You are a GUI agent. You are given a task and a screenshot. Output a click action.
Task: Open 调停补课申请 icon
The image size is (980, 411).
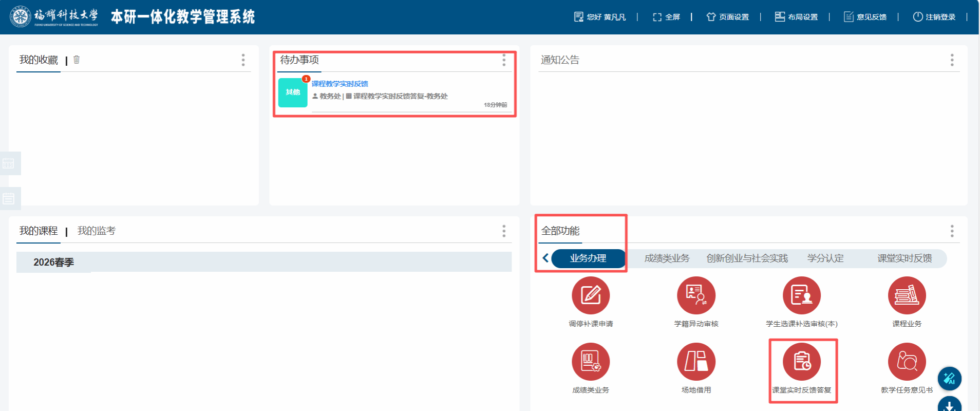tap(591, 295)
